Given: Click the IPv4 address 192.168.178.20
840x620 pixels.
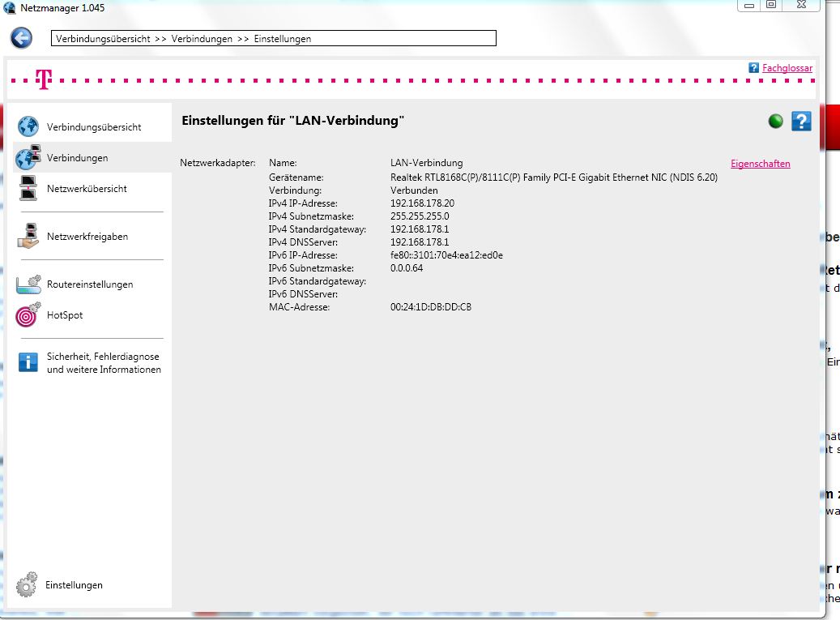Looking at the screenshot, I should 422,203.
